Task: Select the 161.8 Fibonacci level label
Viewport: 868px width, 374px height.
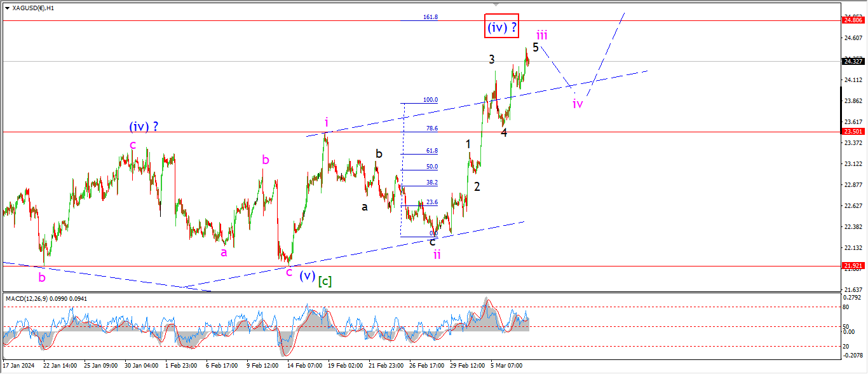Action: coord(430,17)
